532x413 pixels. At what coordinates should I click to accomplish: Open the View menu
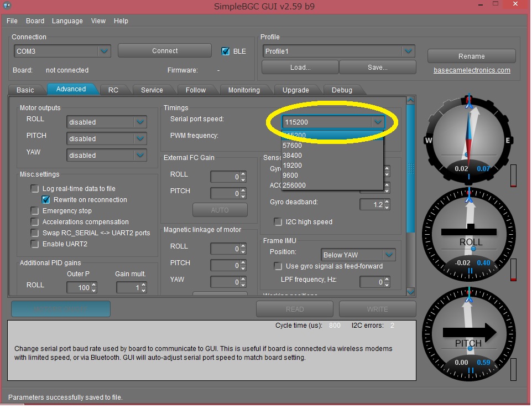pos(98,20)
